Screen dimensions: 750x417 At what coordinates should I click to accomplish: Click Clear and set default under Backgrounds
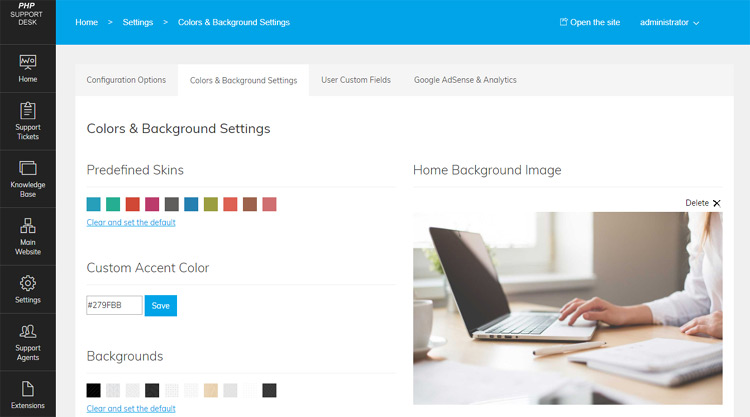pos(131,408)
